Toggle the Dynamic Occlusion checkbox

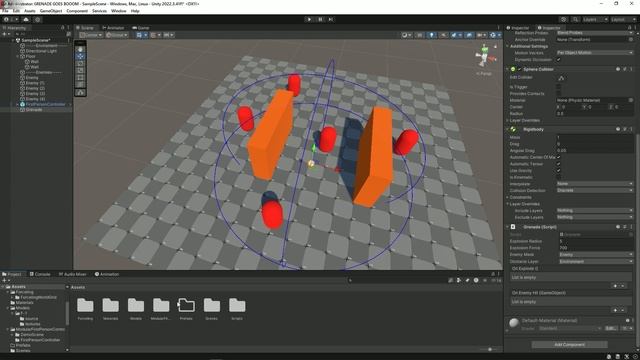point(559,60)
